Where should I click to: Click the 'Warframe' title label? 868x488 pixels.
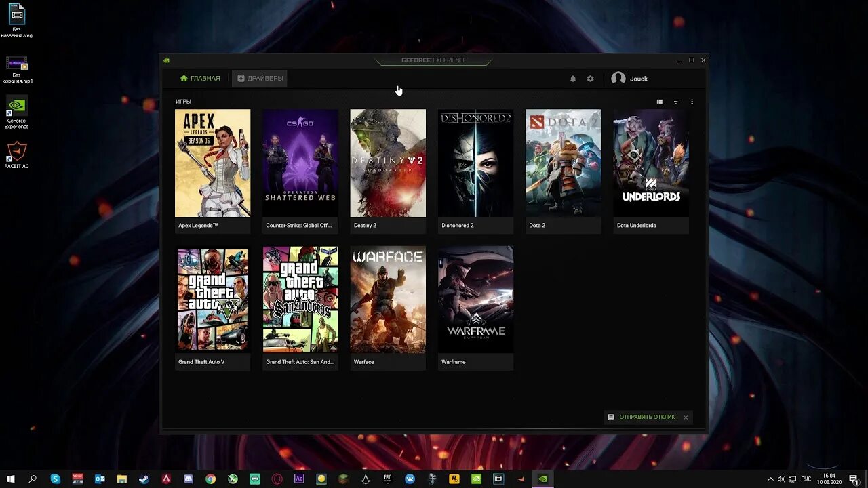[x=454, y=362]
